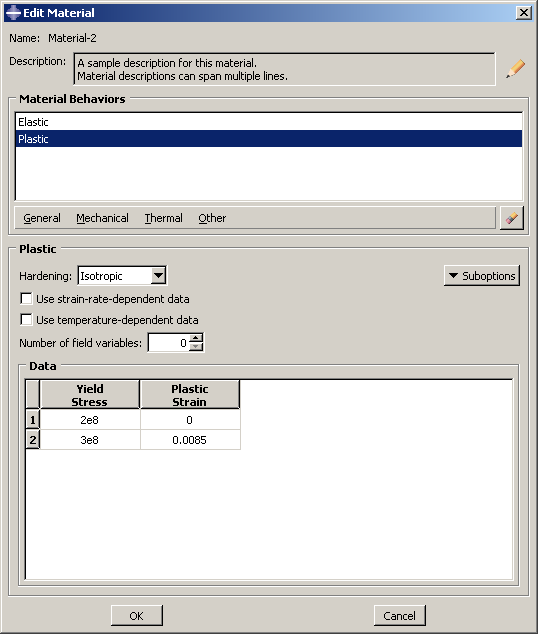Open the Suboptions dropdown
The height and width of the screenshot is (634, 538).
pos(482,276)
